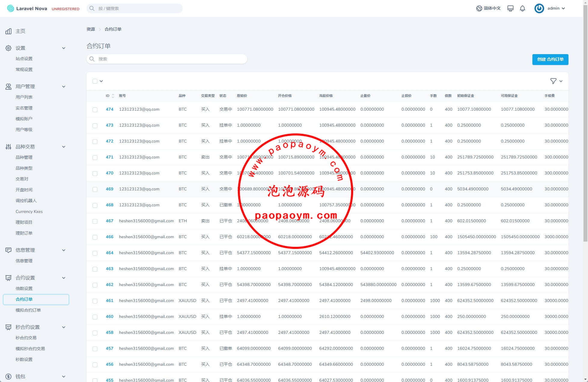Open the notifications bell icon

(522, 8)
